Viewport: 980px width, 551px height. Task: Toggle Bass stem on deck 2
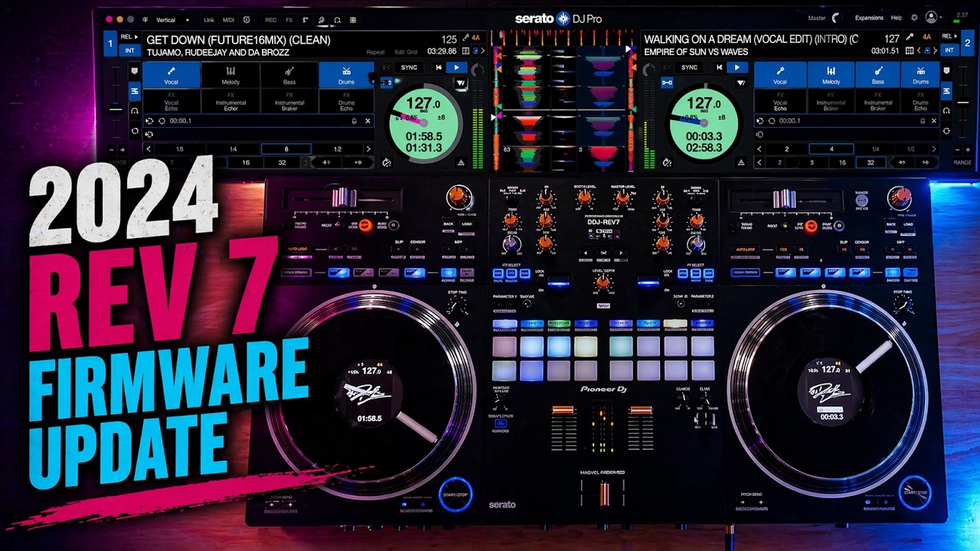click(x=877, y=75)
